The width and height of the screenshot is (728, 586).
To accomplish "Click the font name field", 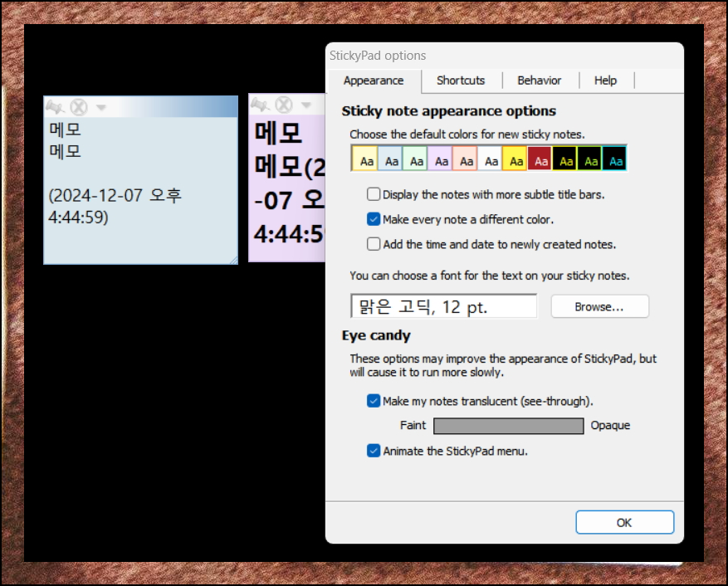I will [444, 306].
